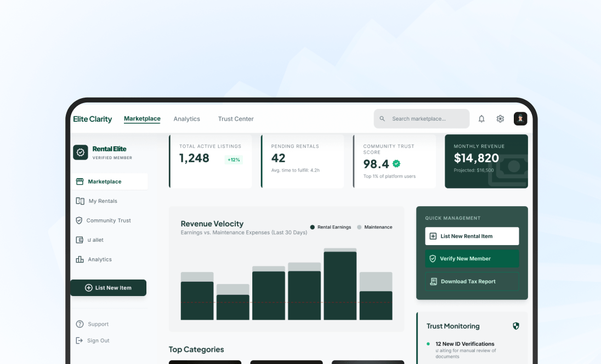
Task: Select the Marketplace storefront icon in sidebar
Action: [x=79, y=181]
